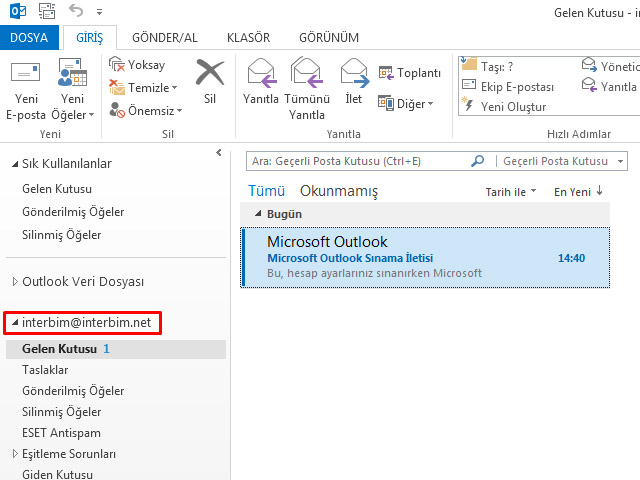Click Tümünü Yanıtla reply-all icon
The height and width of the screenshot is (480, 640).
(x=307, y=74)
